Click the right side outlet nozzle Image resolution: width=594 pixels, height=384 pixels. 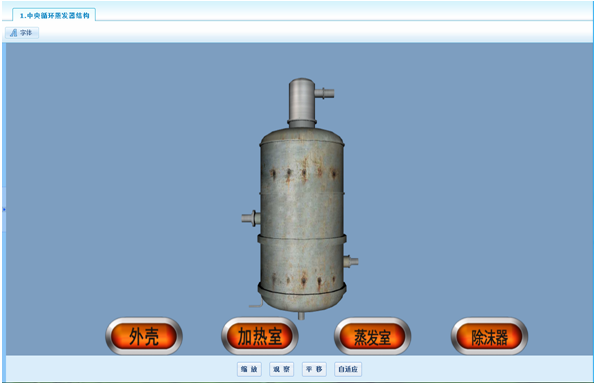351,261
